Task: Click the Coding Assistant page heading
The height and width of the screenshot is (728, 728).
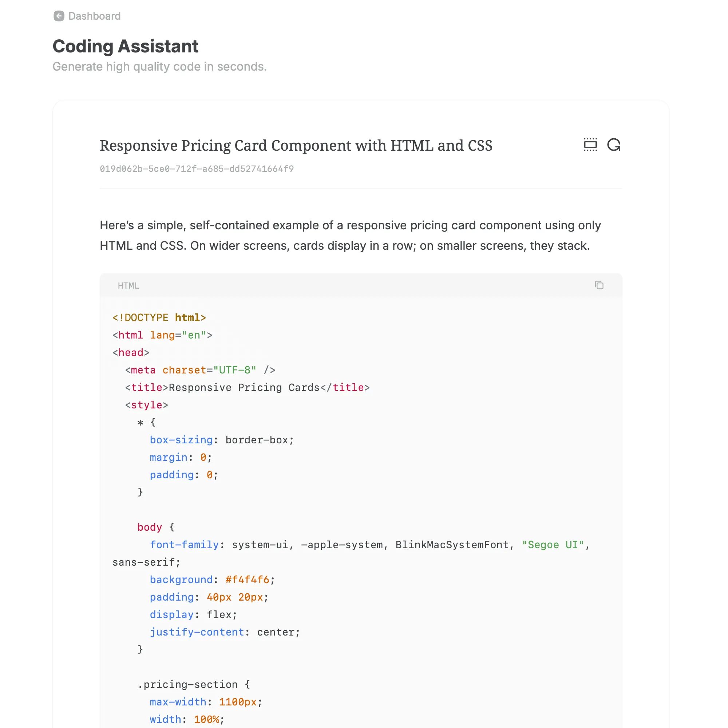Action: tap(125, 46)
